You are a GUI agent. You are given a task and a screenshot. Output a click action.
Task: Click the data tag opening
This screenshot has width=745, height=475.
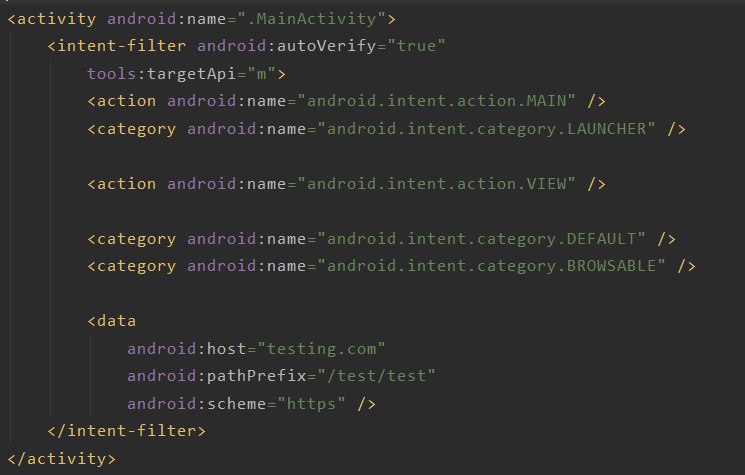[x=112, y=321]
